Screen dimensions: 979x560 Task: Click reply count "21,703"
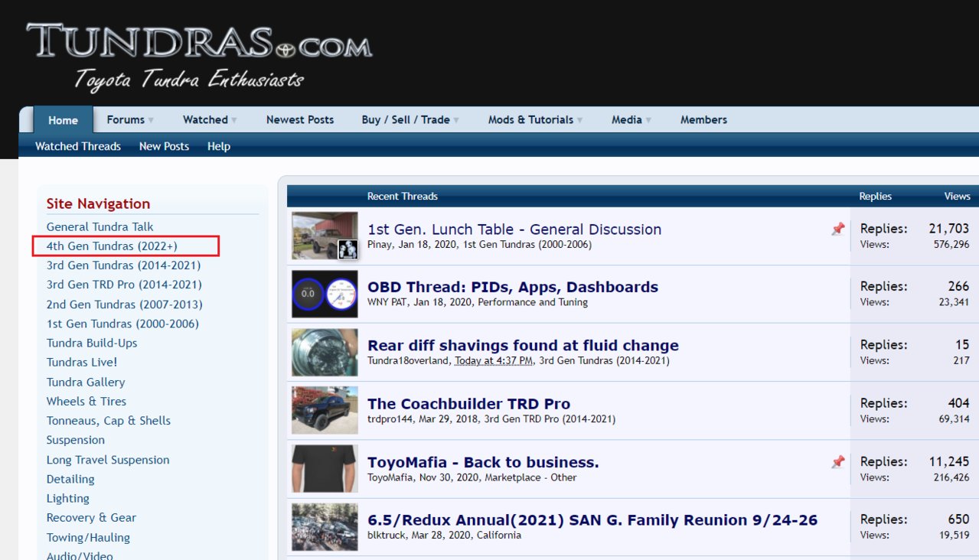coord(949,229)
